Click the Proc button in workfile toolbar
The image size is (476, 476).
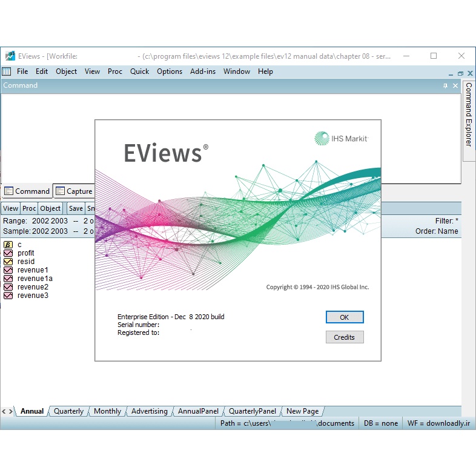click(29, 208)
